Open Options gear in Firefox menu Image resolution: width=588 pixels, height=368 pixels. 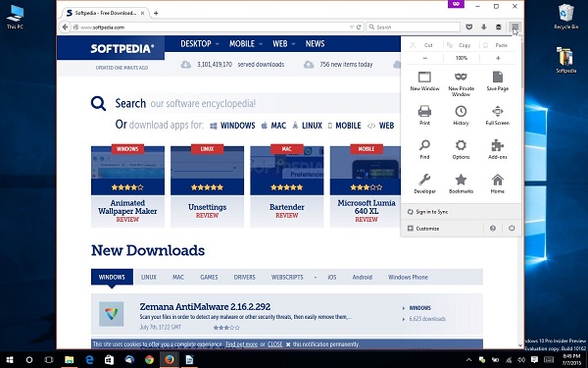point(461,145)
